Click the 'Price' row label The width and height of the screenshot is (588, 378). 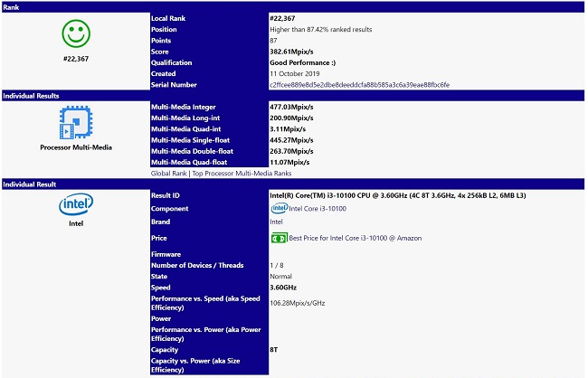click(x=159, y=238)
